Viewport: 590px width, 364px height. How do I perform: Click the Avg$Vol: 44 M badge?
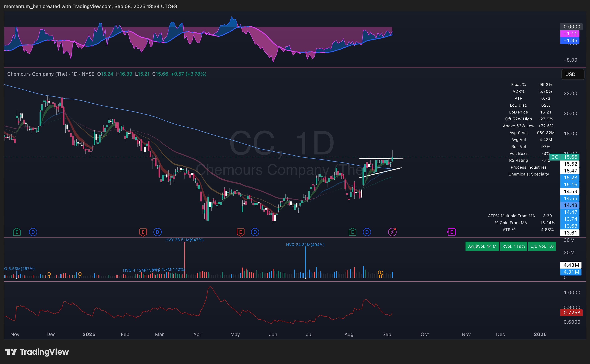tap(482, 246)
